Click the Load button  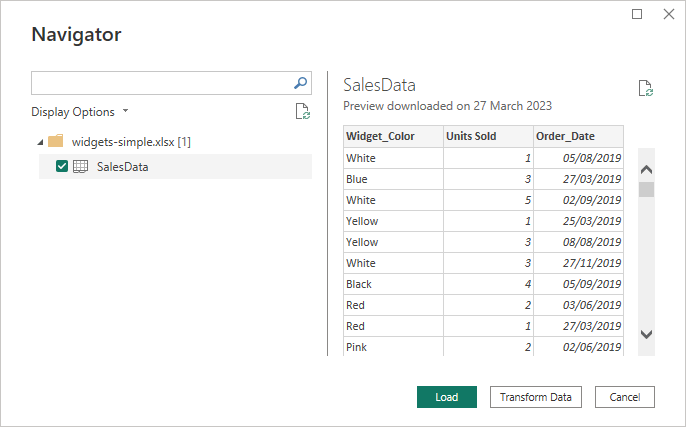[446, 397]
